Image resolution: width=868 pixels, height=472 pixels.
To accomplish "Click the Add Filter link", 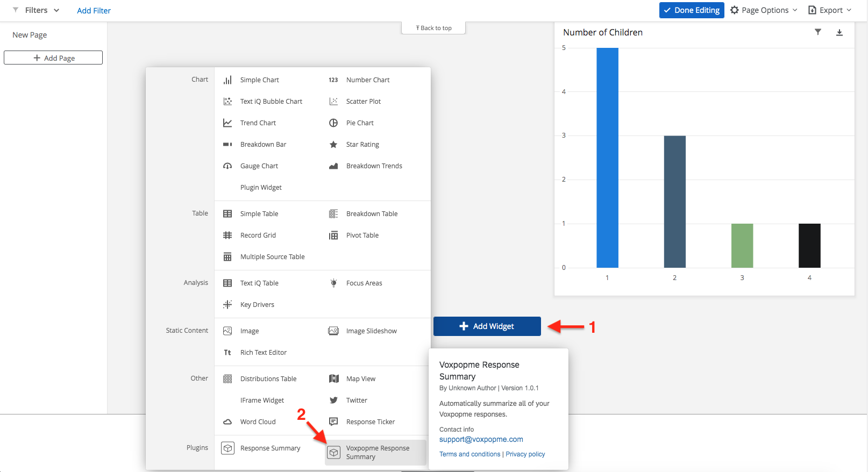I will (94, 11).
